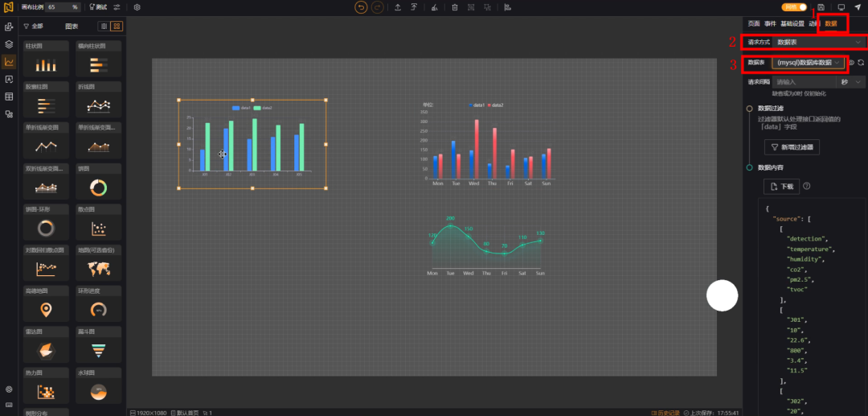
Task: Click the 画布比例 percentage input field
Action: [x=63, y=7]
